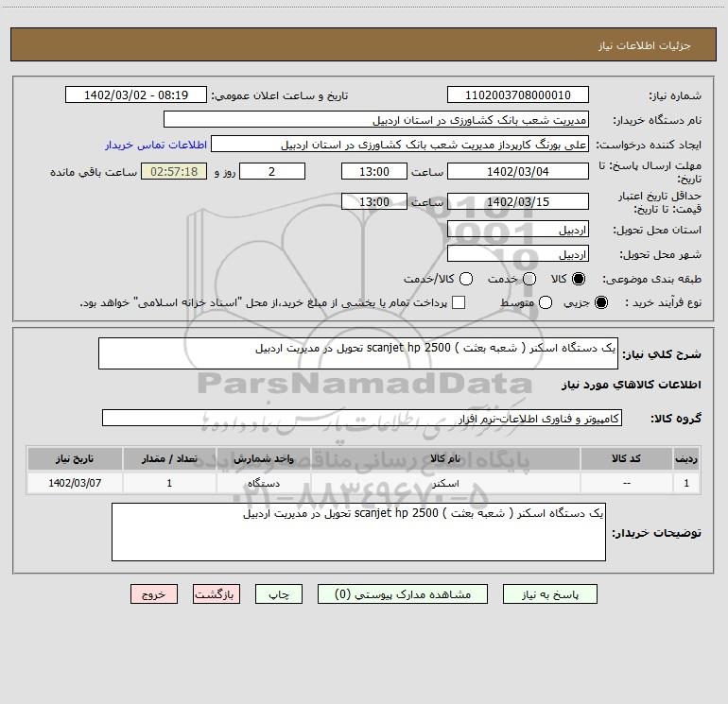Click the خروج exit button
This screenshot has width=728, height=704.
[x=154, y=594]
